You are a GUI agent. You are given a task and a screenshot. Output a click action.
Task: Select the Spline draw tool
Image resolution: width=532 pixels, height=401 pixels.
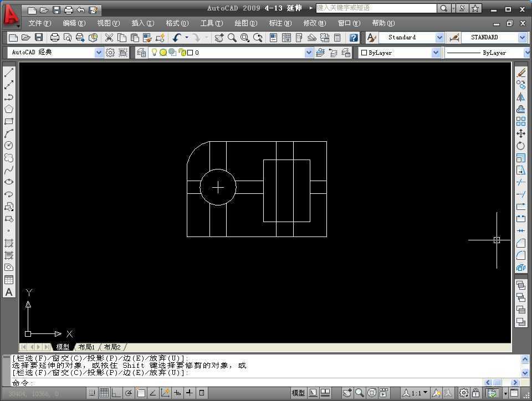pos(9,170)
